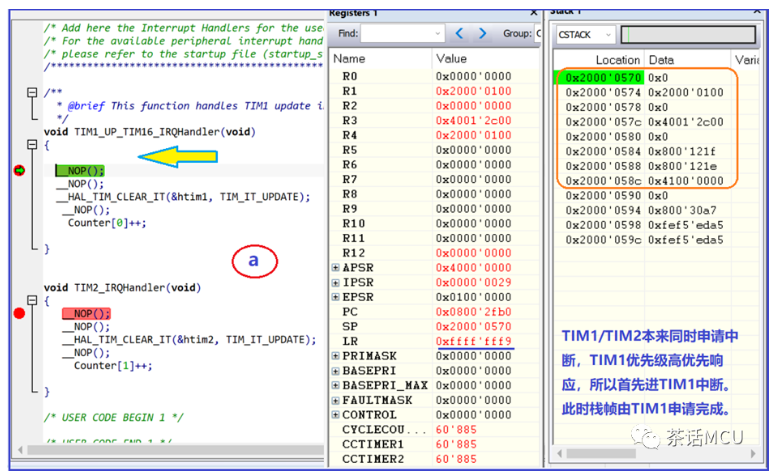Image resolution: width=777 pixels, height=476 pixels.
Task: Go to previous register group with left arrow
Action: (x=459, y=34)
